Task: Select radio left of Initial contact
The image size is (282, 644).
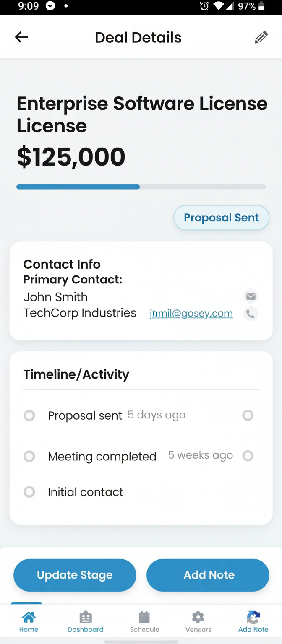Action: [x=29, y=492]
